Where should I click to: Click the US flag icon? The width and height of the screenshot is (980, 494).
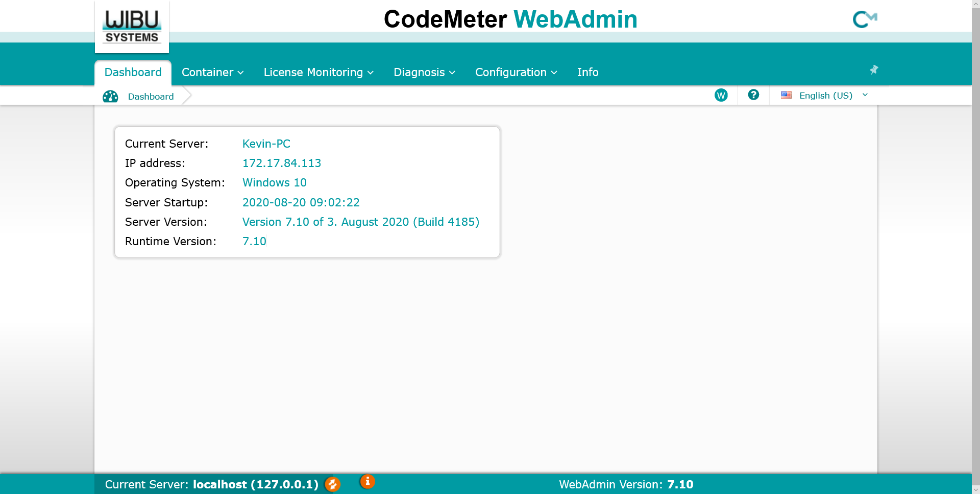pos(786,95)
